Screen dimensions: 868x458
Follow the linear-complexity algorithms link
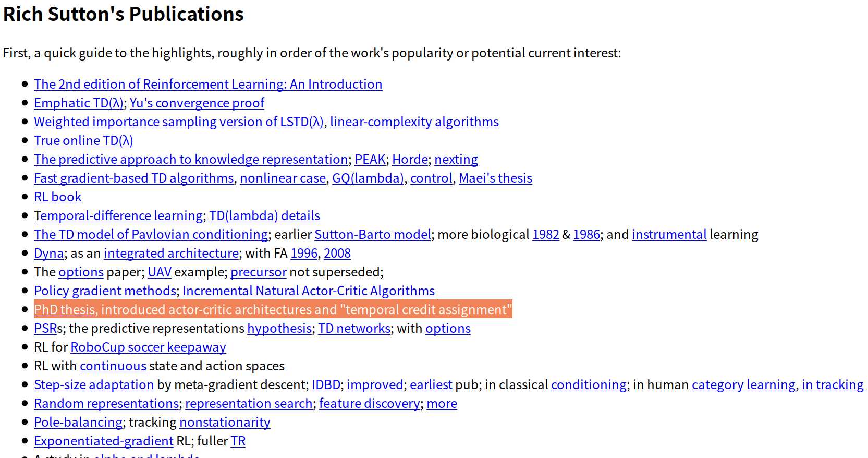click(x=414, y=122)
